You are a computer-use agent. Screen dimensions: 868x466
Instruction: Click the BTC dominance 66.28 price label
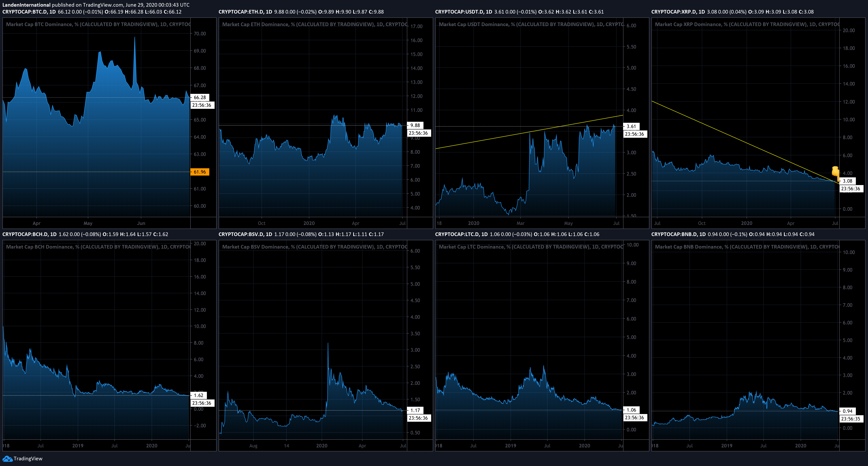click(200, 97)
